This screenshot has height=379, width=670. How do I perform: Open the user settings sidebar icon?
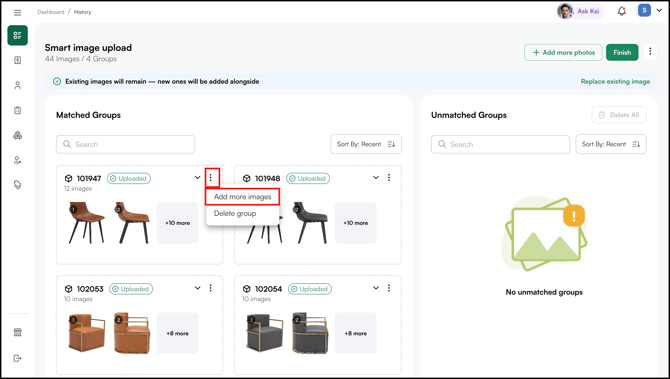[x=18, y=160]
